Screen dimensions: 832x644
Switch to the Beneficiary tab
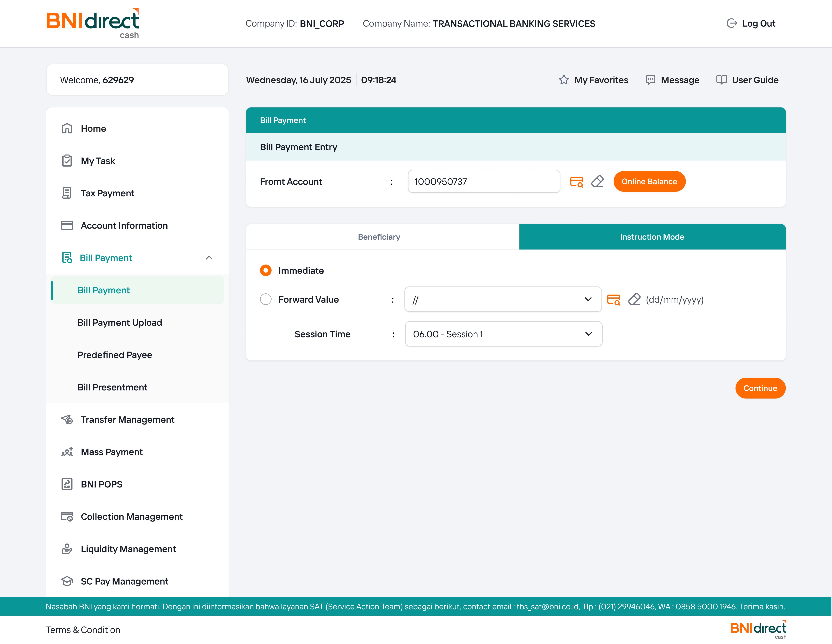[x=379, y=237]
